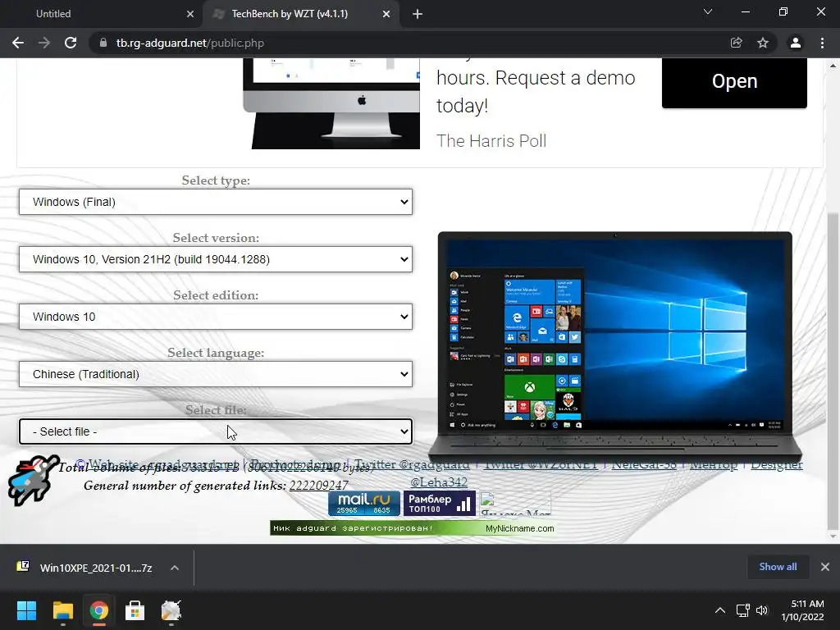Image resolution: width=840 pixels, height=630 pixels.
Task: Click the MyNickname.com adguard banner
Action: (x=413, y=528)
